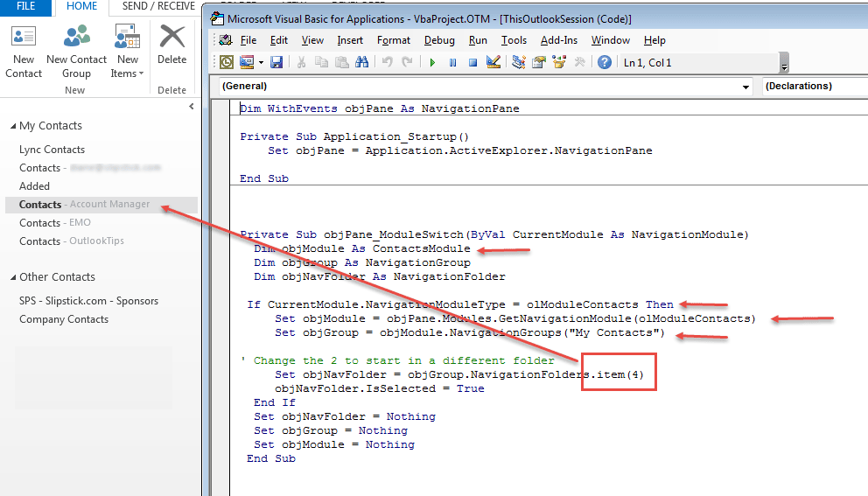
Task: Switch to Outlook HOME ribbon tab
Action: tap(81, 7)
